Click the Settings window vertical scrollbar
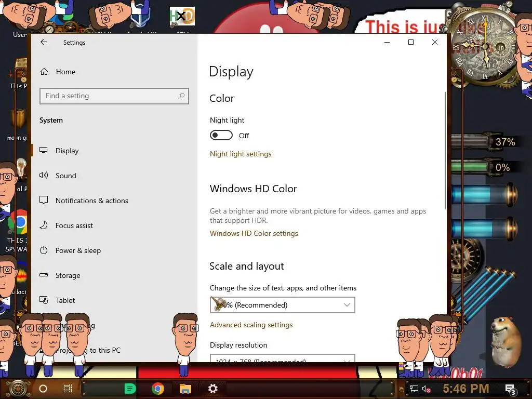The image size is (532, 399). click(x=445, y=151)
